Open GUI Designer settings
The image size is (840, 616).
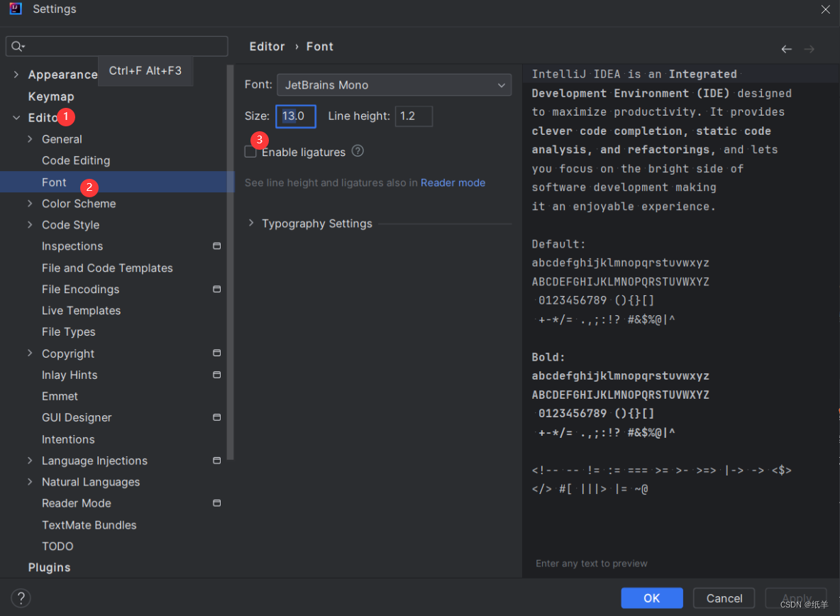click(x=77, y=418)
